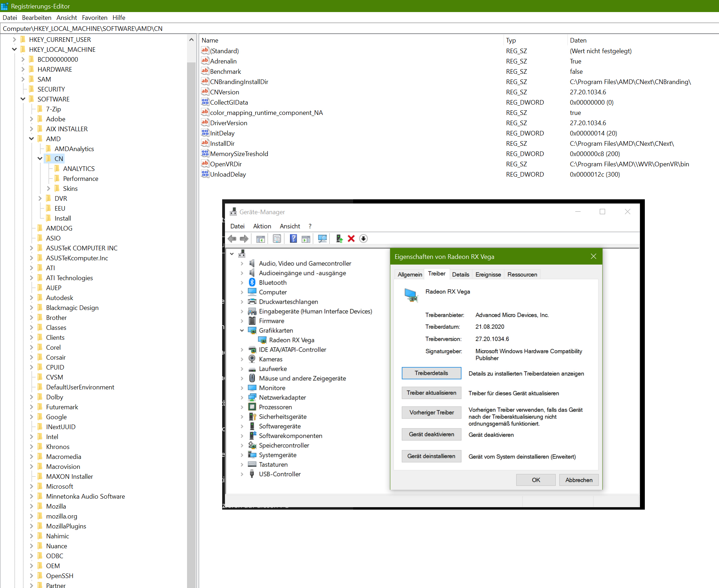Click the update driver toolbar icon
The height and width of the screenshot is (588, 719).
(x=339, y=239)
